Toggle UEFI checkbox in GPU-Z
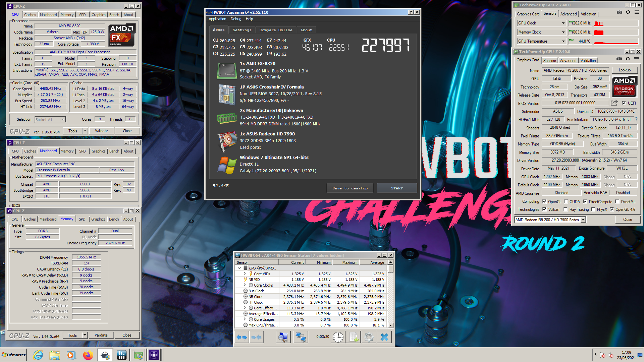This screenshot has height=362, width=644. click(x=624, y=103)
